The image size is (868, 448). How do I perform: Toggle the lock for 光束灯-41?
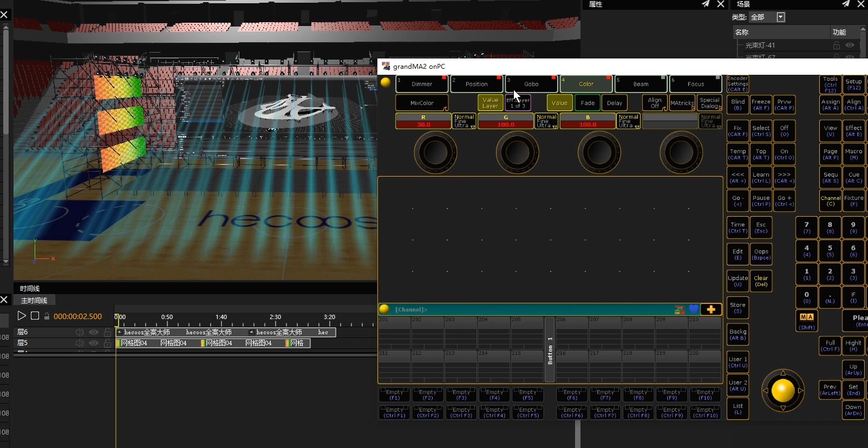coord(837,46)
